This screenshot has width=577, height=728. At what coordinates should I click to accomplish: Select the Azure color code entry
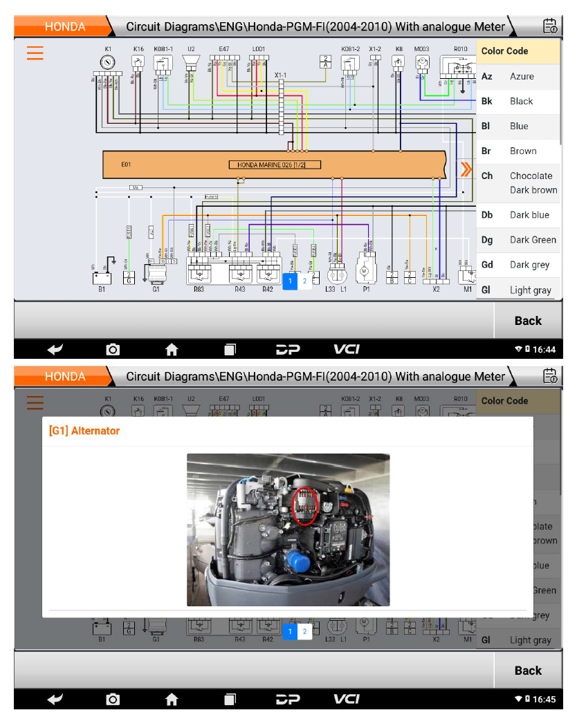click(518, 77)
